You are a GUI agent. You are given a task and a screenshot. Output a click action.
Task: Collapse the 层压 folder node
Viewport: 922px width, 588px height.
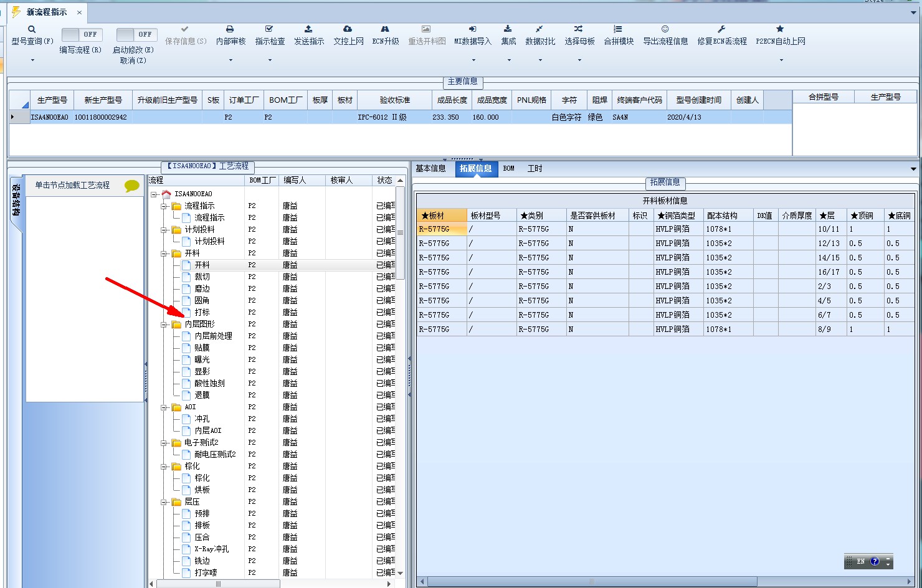click(x=164, y=502)
